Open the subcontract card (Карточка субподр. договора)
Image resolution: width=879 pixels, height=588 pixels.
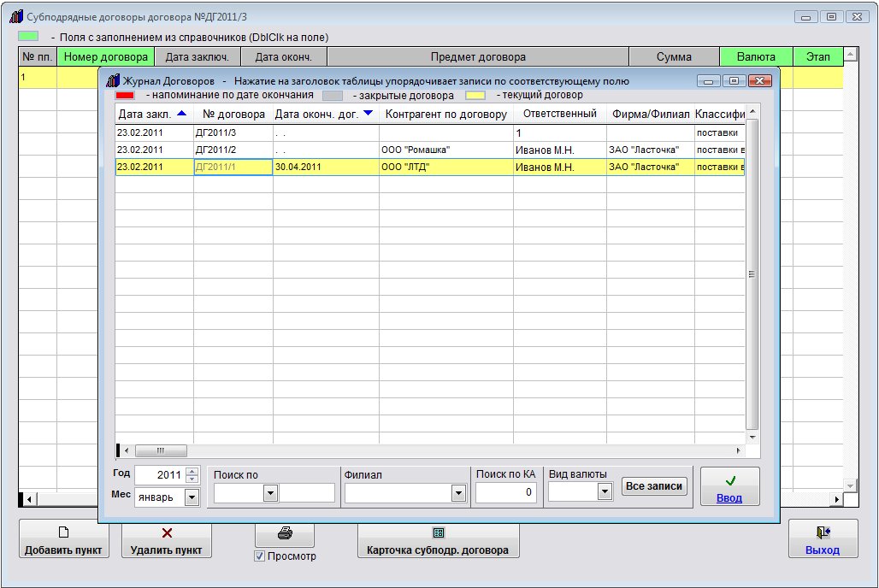(x=438, y=539)
